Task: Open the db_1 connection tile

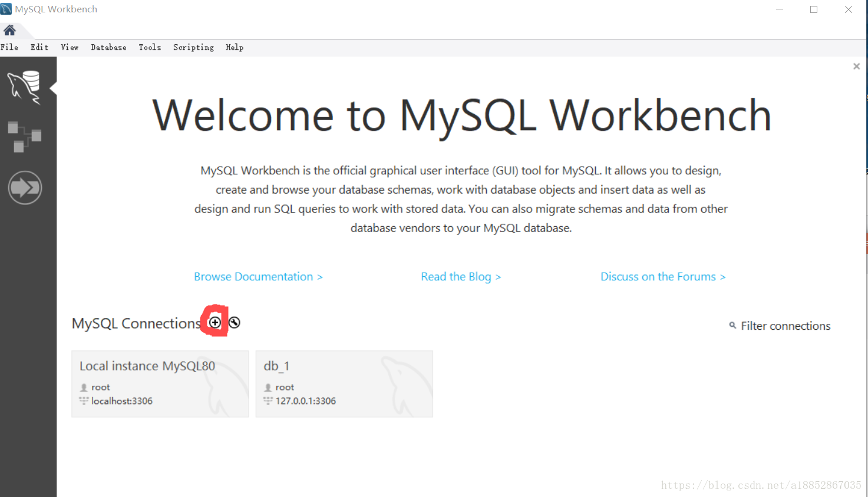Action: pos(344,384)
